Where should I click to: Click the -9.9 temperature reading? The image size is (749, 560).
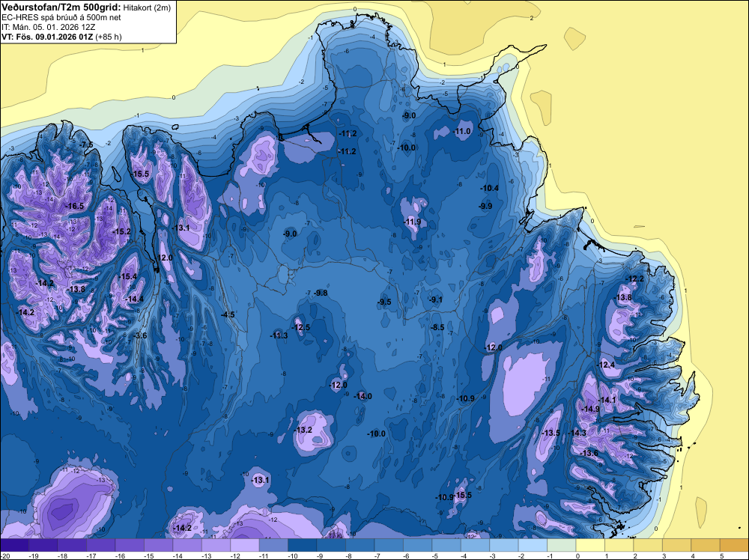485,206
